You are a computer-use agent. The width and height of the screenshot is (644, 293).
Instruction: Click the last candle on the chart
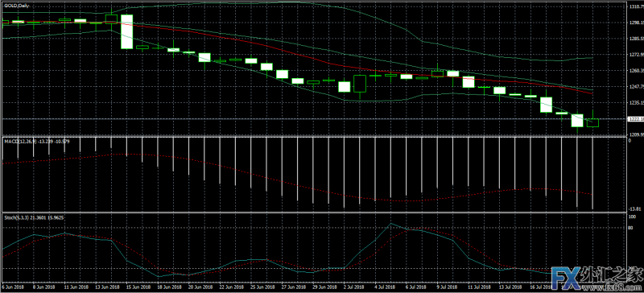pos(592,122)
